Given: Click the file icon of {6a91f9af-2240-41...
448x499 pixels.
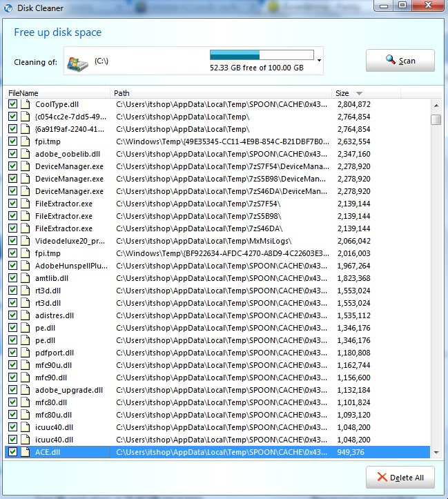Looking at the screenshot, I should coord(25,129).
